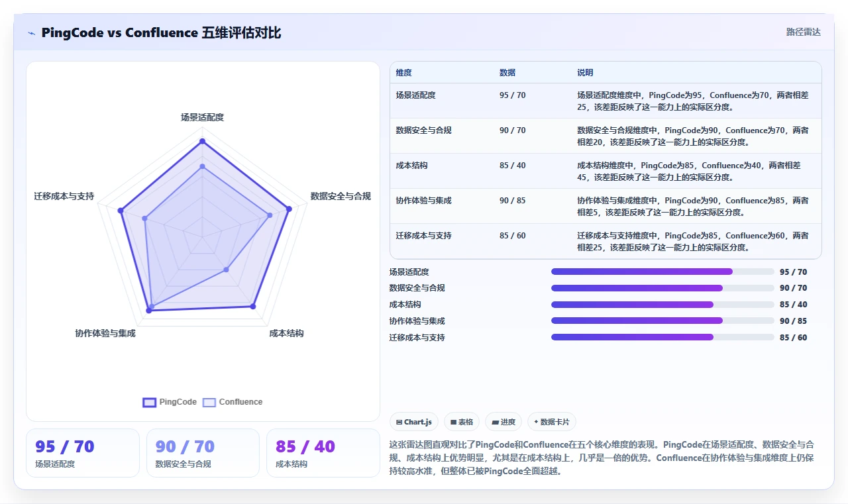The image size is (848, 504).
Task: Click the PingCode point on 场景适配度 axis
Action: click(202, 141)
